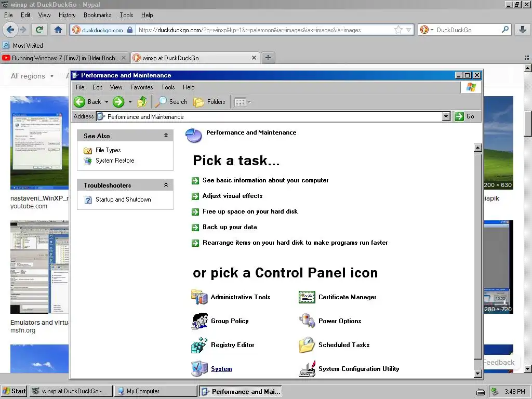
Task: Click the site identity lock icon
Action: (x=130, y=30)
